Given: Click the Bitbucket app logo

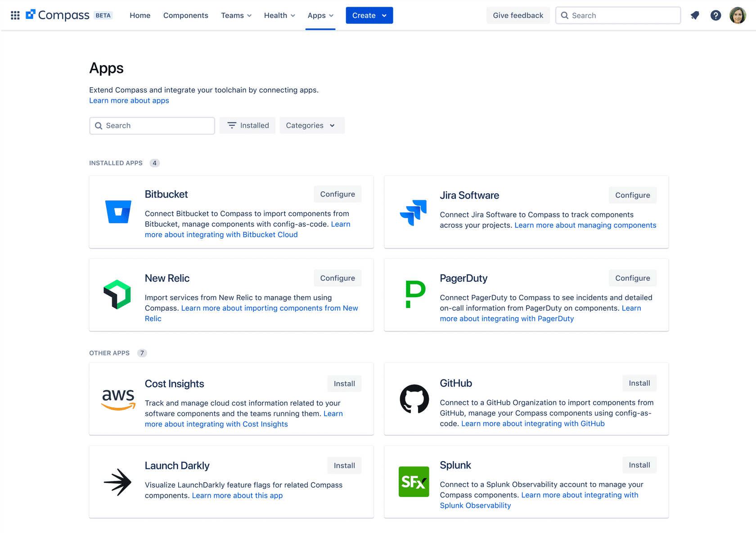Looking at the screenshot, I should pos(118,212).
